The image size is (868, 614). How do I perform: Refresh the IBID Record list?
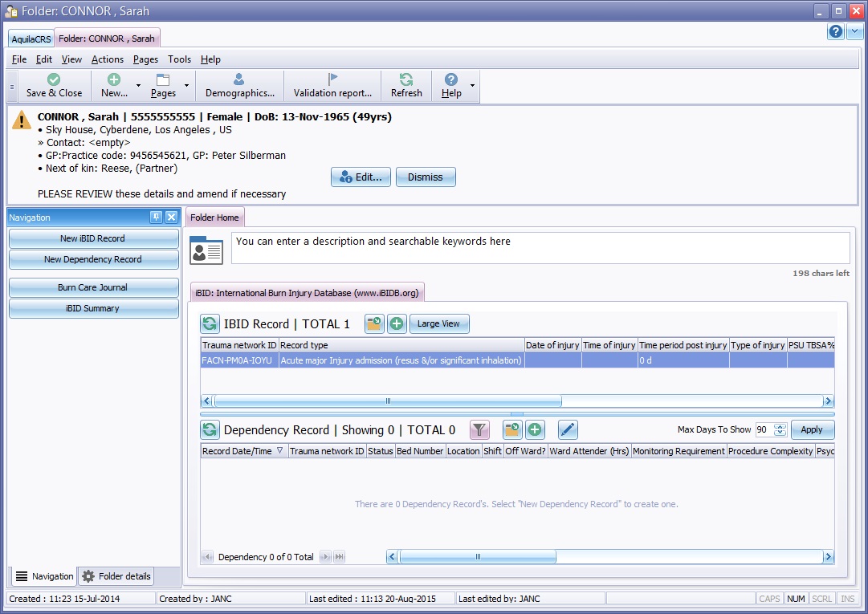(x=210, y=323)
